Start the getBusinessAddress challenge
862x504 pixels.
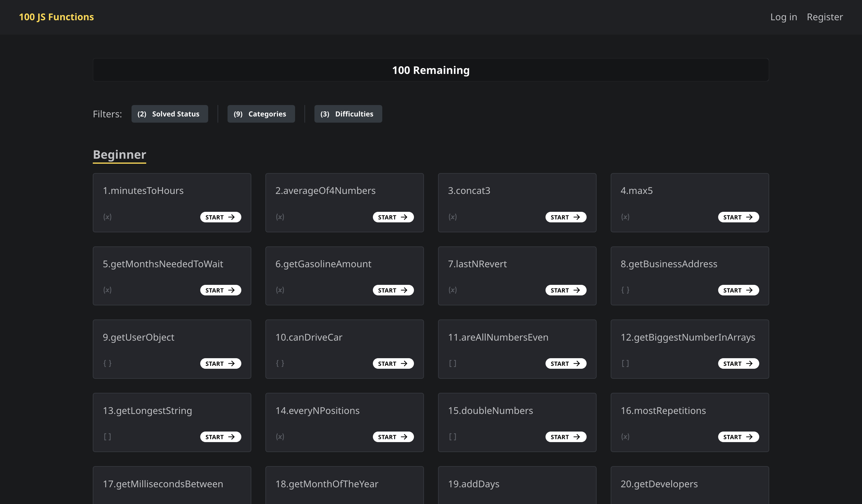(x=738, y=290)
